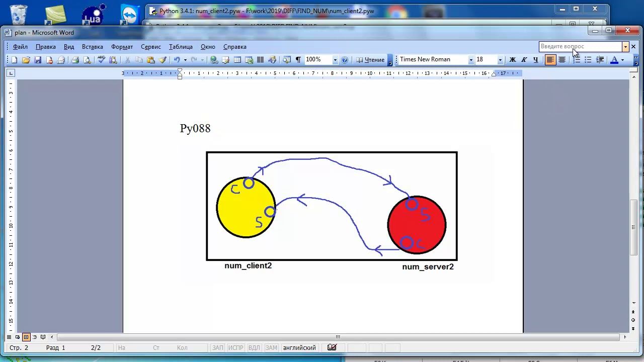Toggle bold (Ж) formatting

512,60
